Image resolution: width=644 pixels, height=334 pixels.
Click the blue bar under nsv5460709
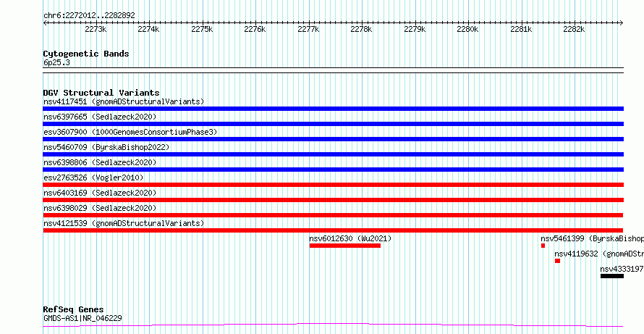point(333,154)
